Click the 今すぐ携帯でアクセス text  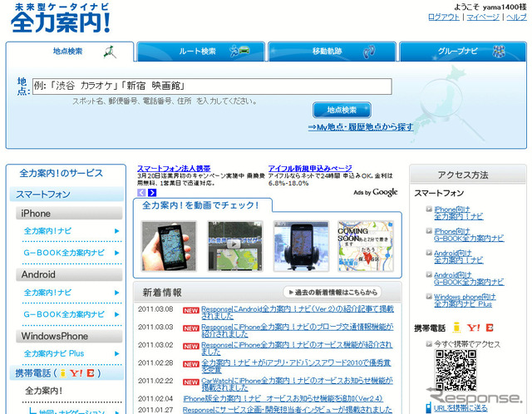tap(467, 344)
